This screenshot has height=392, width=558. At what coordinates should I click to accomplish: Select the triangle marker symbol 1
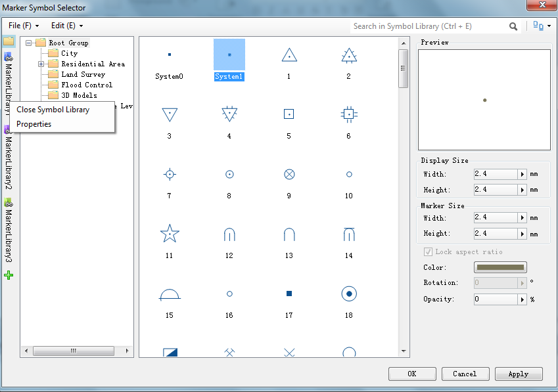coord(289,56)
